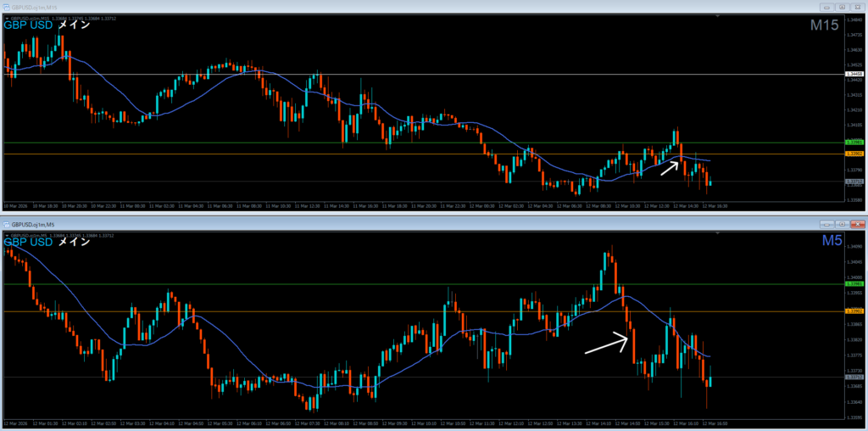Restore the GBPUSD M5 chart window
This screenshot has width=868, height=431.
(843, 224)
